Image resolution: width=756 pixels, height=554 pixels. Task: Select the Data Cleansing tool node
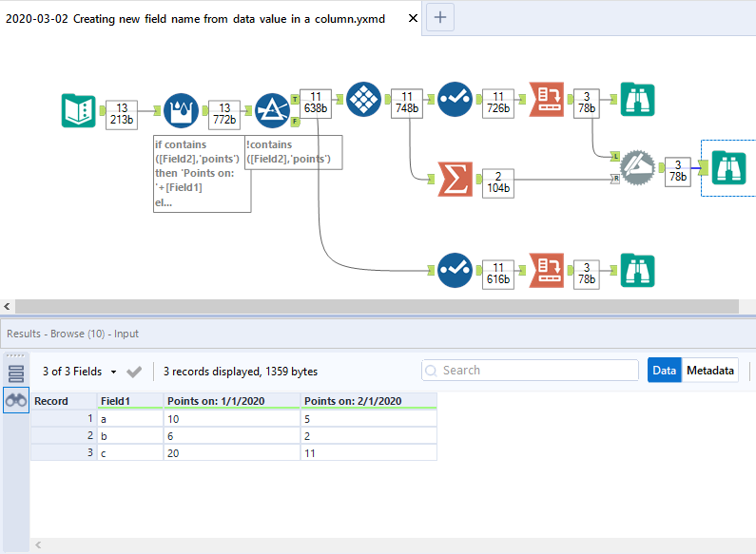click(183, 111)
